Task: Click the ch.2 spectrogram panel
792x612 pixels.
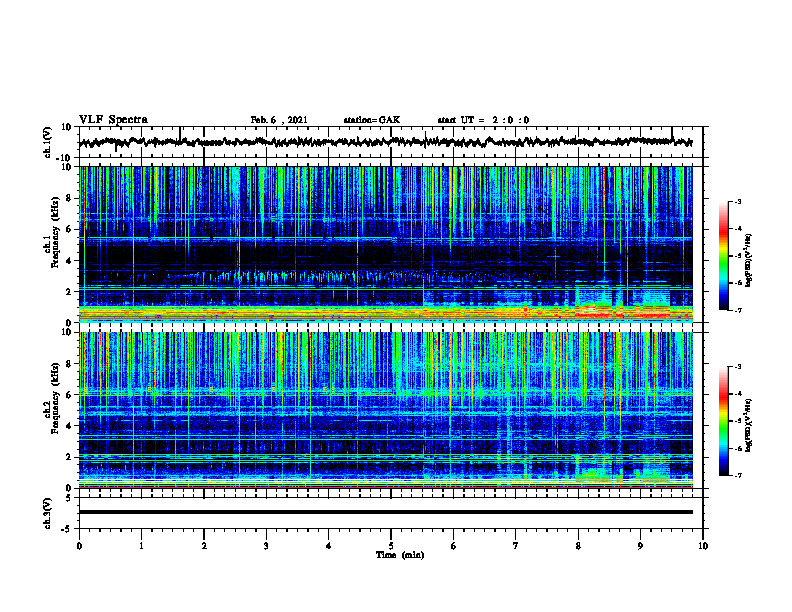Action: click(x=385, y=410)
